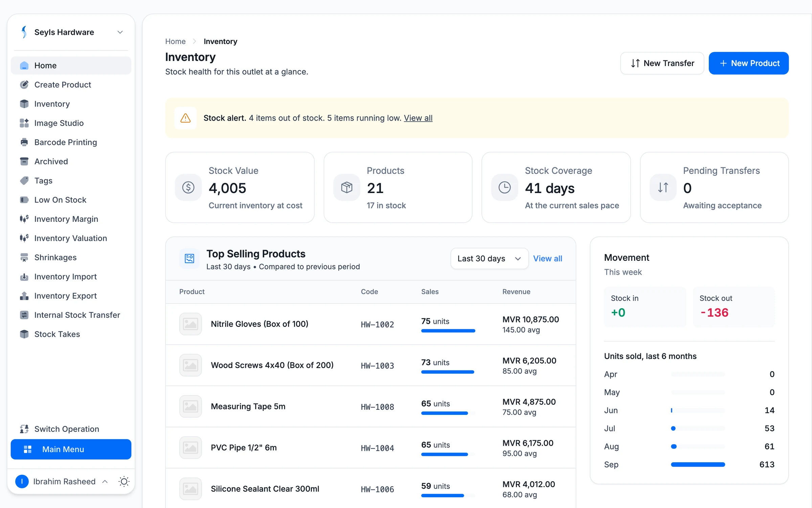Click the Aug units sold row value 61
Image resolution: width=812 pixels, height=508 pixels.
click(x=769, y=446)
